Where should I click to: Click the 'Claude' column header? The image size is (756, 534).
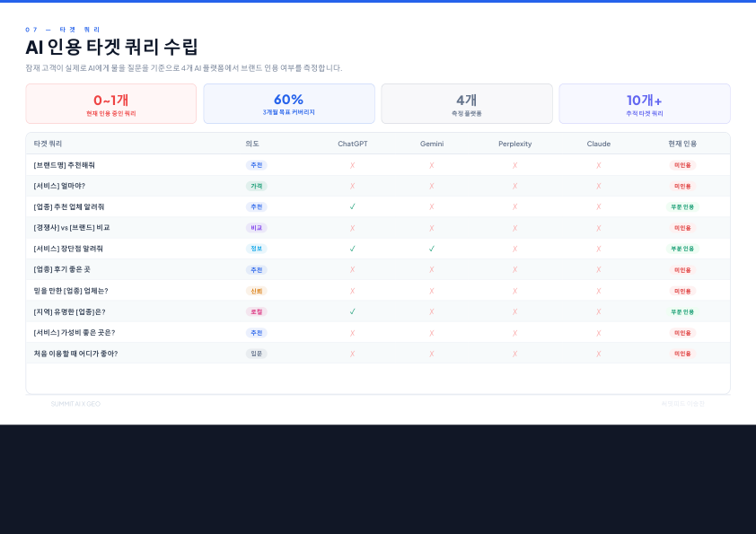click(599, 144)
